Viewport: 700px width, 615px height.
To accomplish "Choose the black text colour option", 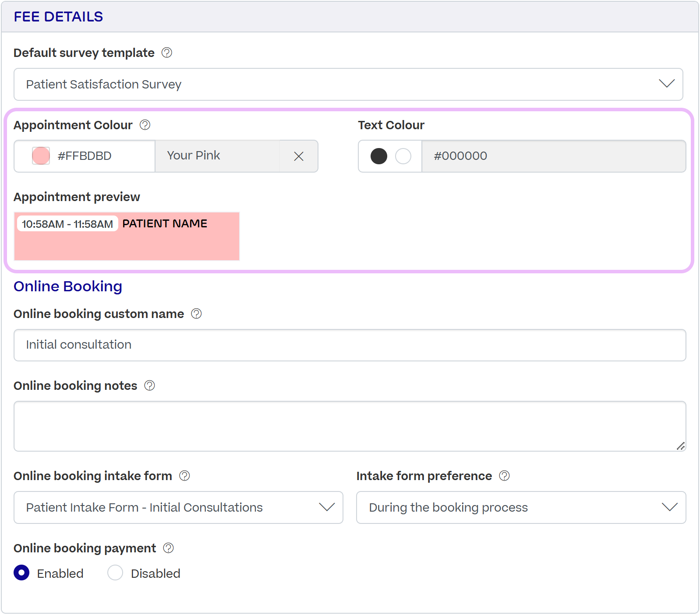I will pyautogui.click(x=379, y=156).
